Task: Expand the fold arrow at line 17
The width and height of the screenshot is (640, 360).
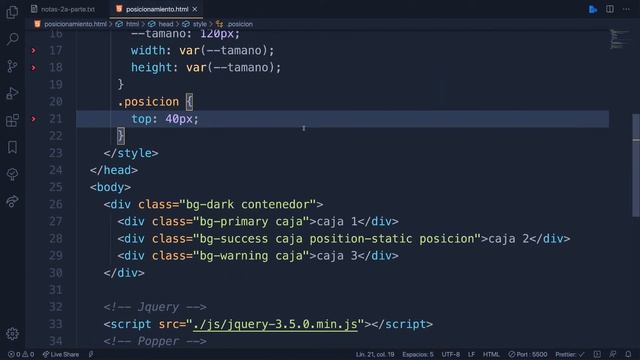Action: pos(34,51)
